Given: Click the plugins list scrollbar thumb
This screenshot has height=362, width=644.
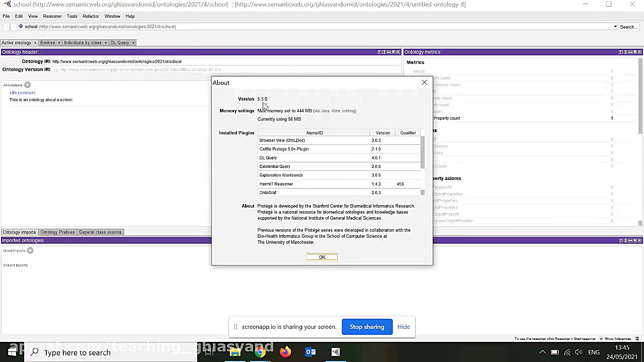Looking at the screenshot, I should [423, 152].
